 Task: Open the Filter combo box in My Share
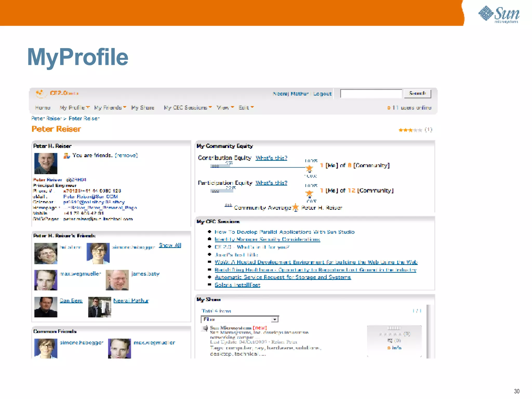coord(240,319)
